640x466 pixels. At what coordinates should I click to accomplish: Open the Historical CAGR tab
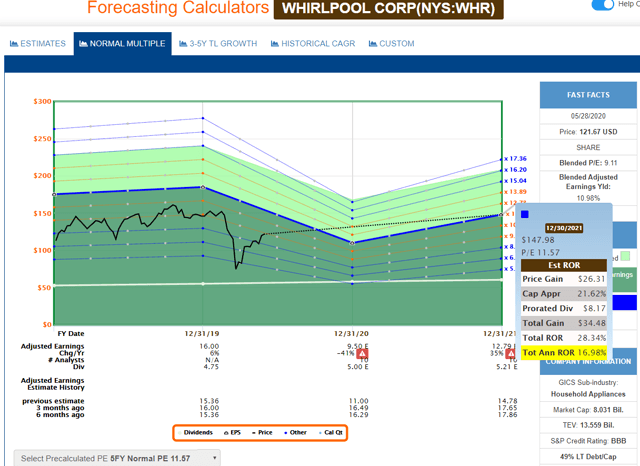point(313,44)
